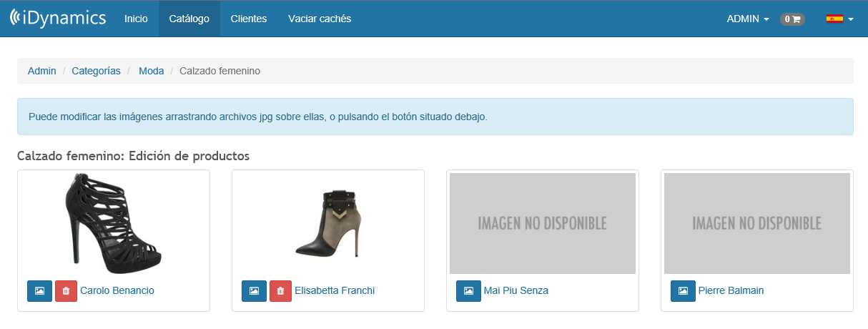
Task: Open the Spanish flag language dropdown
Action: click(840, 19)
